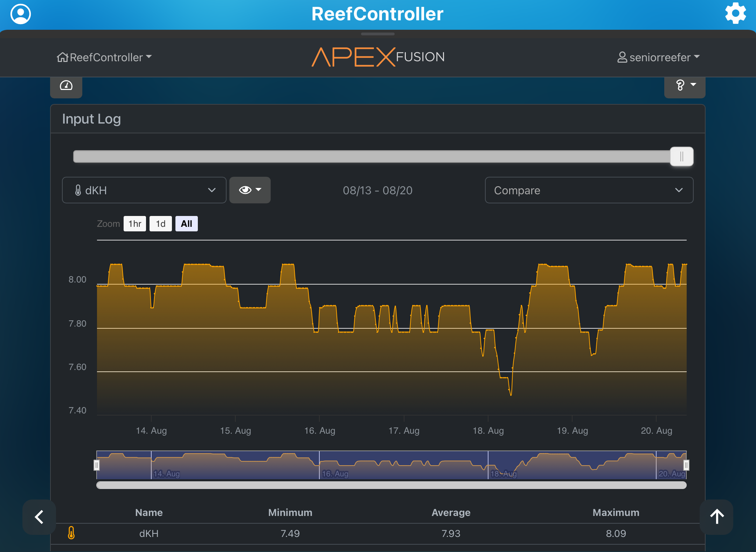Open the user profile icon

[x=21, y=14]
